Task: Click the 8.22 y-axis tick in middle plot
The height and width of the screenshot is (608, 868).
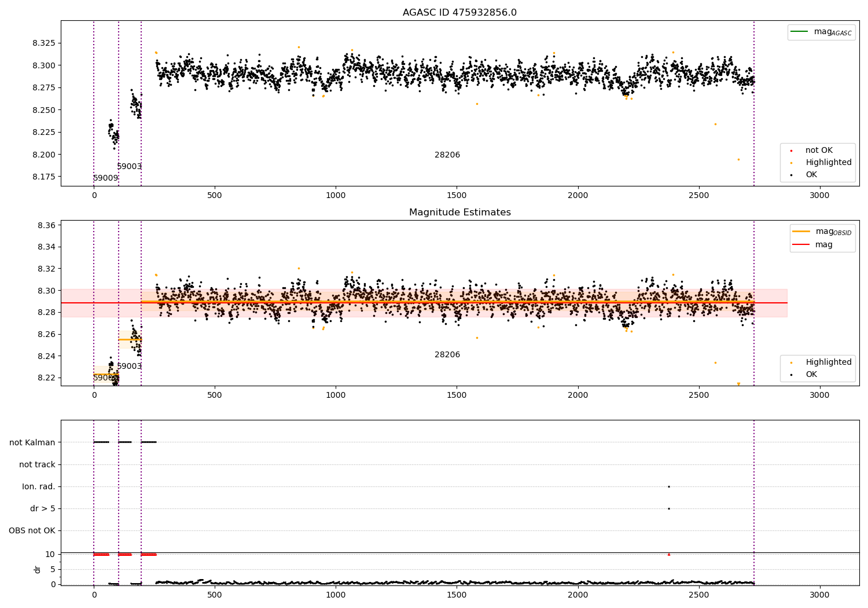Action: [46, 378]
